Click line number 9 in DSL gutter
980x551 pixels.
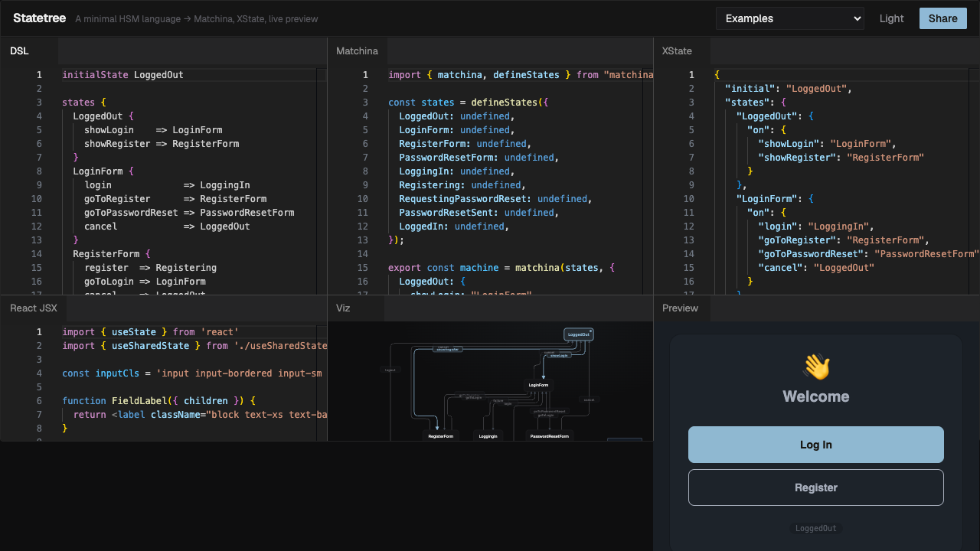pos(38,185)
